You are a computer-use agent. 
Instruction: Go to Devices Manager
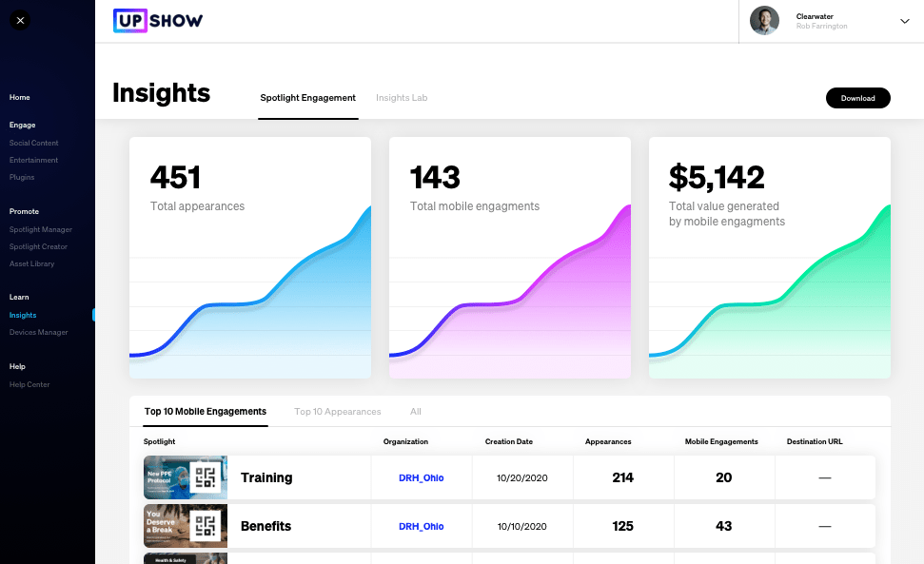point(40,332)
